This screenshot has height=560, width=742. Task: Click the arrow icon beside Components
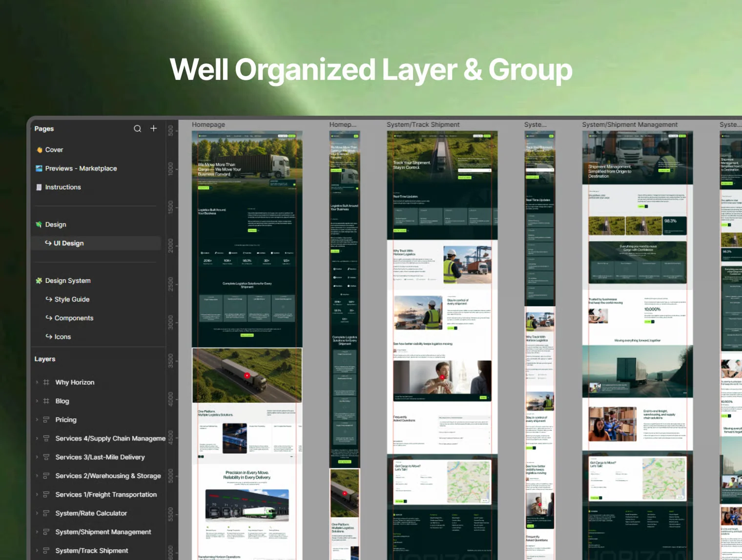(49, 318)
